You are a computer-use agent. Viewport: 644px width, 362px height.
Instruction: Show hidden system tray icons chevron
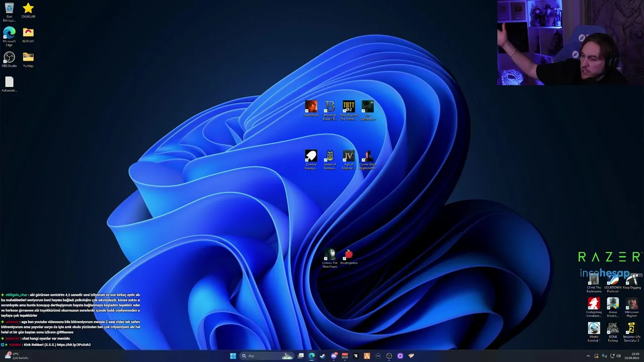pyautogui.click(x=588, y=356)
